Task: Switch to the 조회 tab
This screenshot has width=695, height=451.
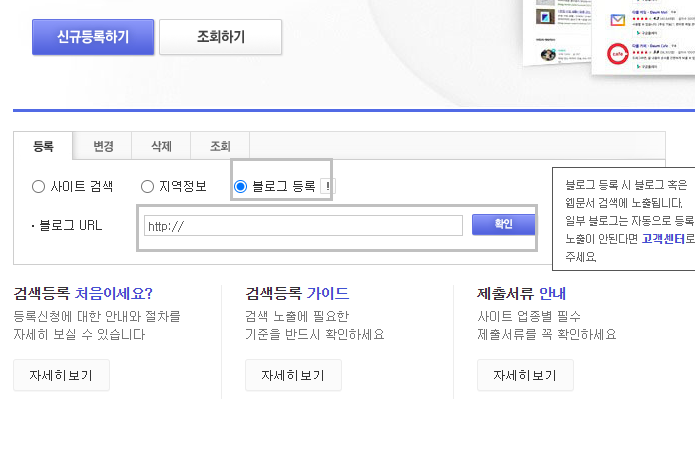Action: [x=220, y=146]
